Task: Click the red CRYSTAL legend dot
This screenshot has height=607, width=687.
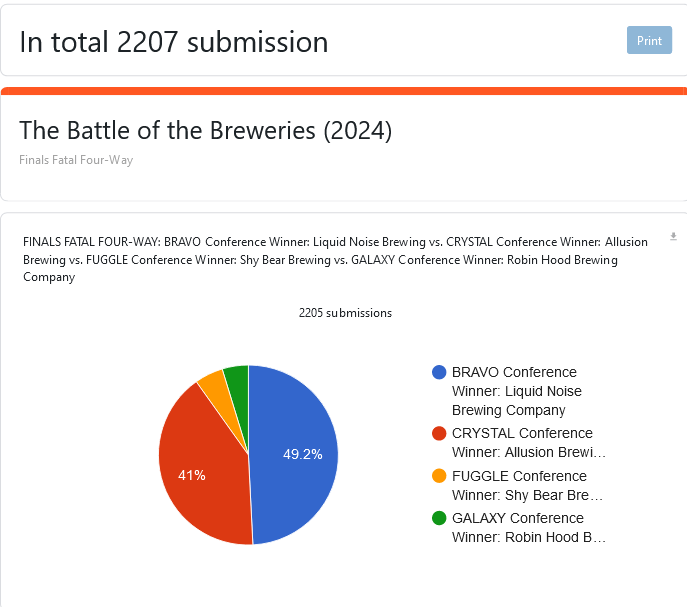Action: [x=439, y=433]
